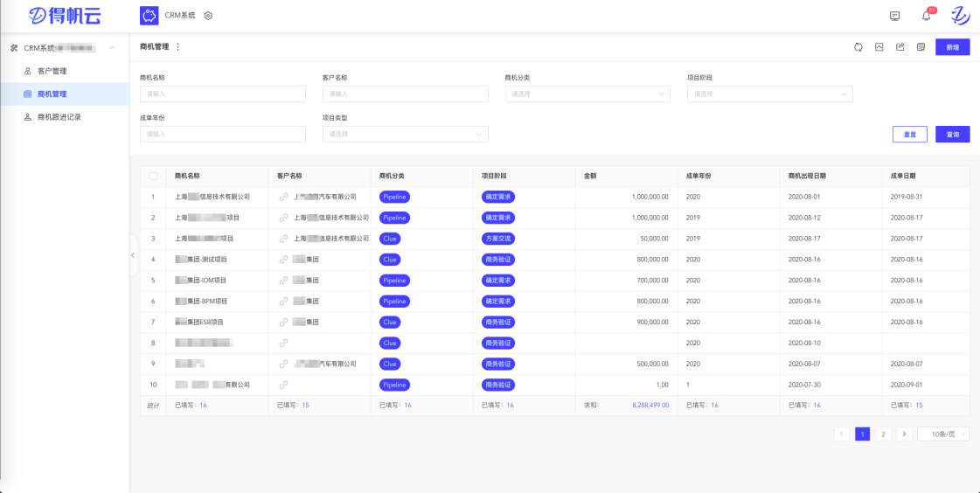Open the 商机分类 filter dropdown

coord(587,94)
